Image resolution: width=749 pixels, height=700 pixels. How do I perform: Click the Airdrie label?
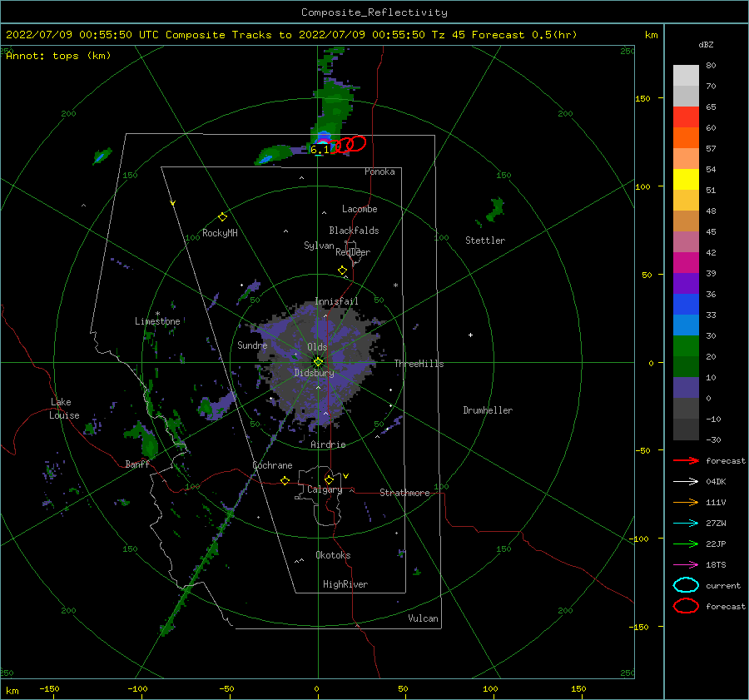(328, 444)
